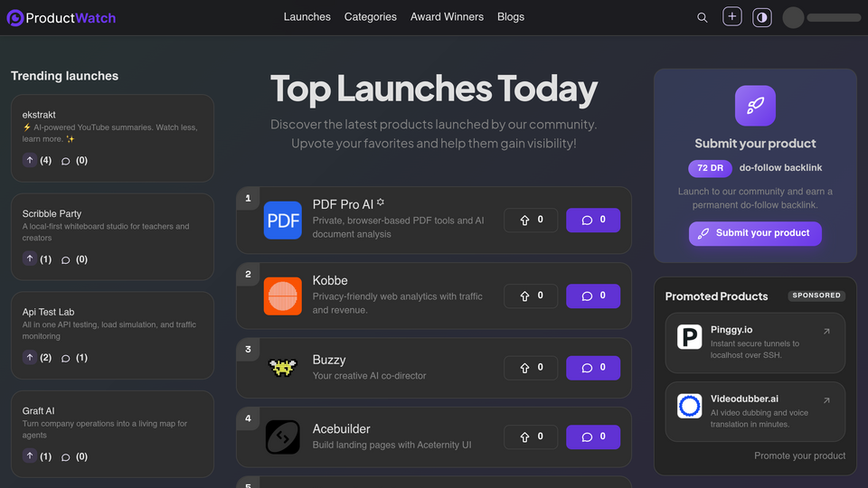This screenshot has height=488, width=868.
Task: Toggle the dark/light theme icon
Action: pyautogui.click(x=761, y=18)
